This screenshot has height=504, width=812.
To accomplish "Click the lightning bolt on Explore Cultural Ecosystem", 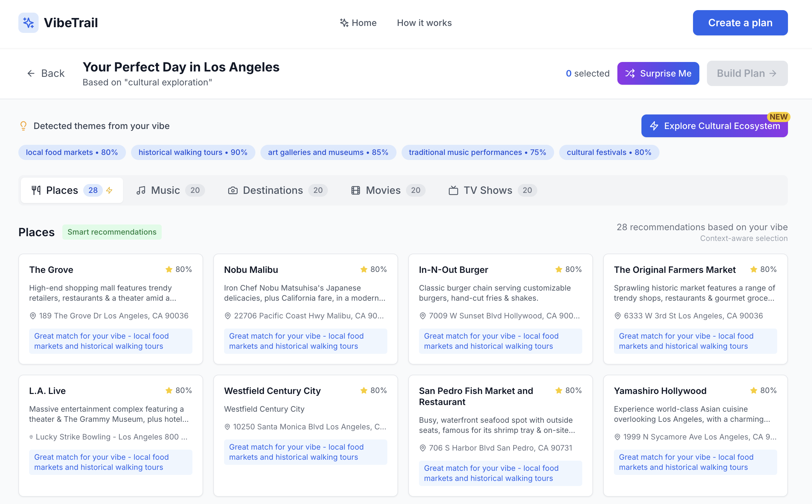I will [x=654, y=126].
